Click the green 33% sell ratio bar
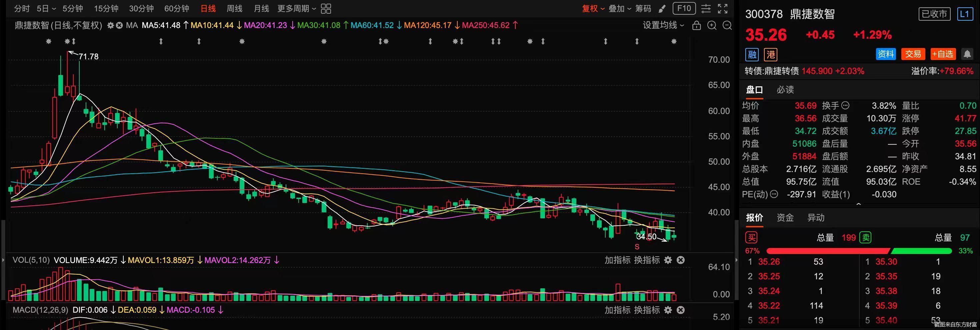Viewport: 980px width, 330px height. [x=921, y=251]
